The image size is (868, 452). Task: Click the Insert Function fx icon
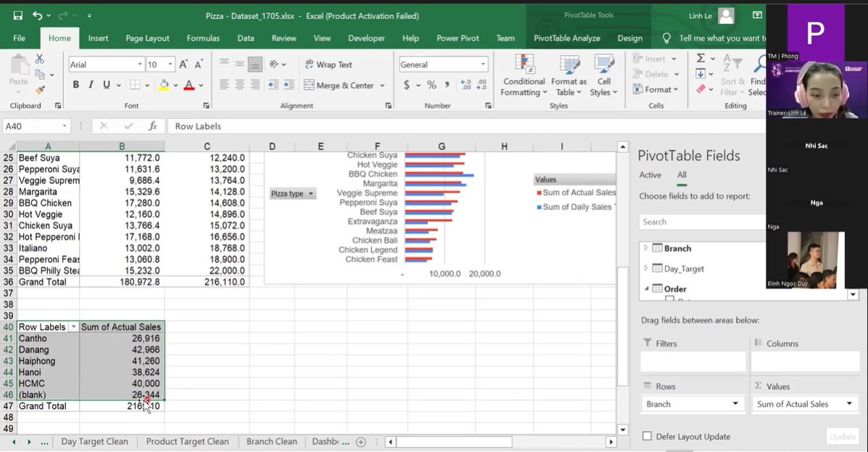point(153,126)
